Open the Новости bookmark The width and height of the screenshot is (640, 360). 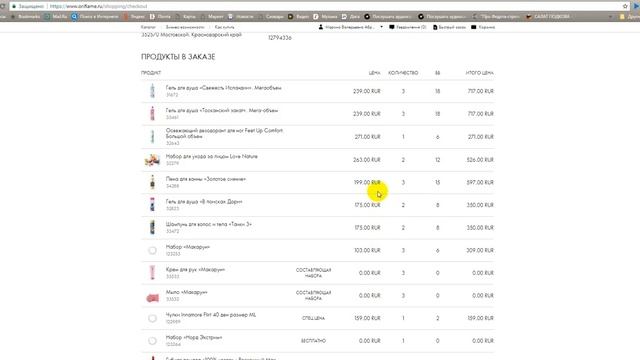pos(241,17)
